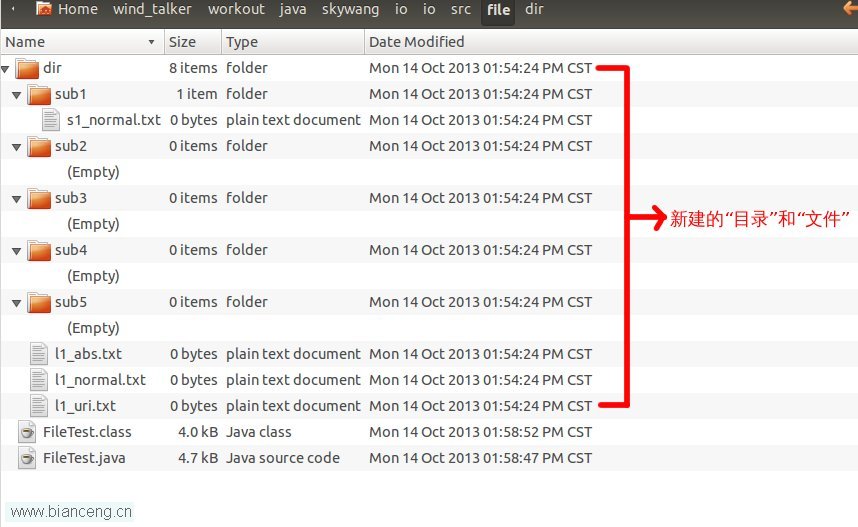Collapse the sub5 folder
Screen dimensions: 858x527
16,303
